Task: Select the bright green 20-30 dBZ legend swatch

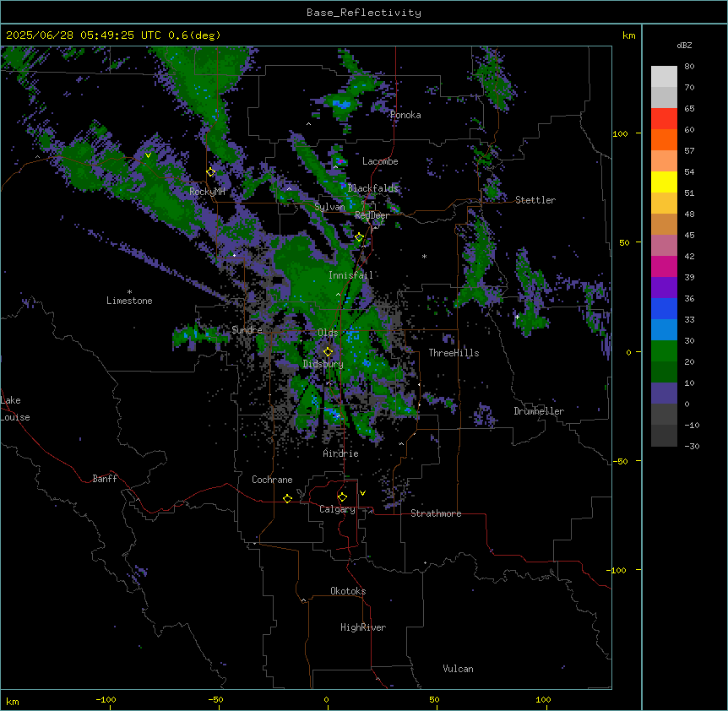Action: pos(664,351)
